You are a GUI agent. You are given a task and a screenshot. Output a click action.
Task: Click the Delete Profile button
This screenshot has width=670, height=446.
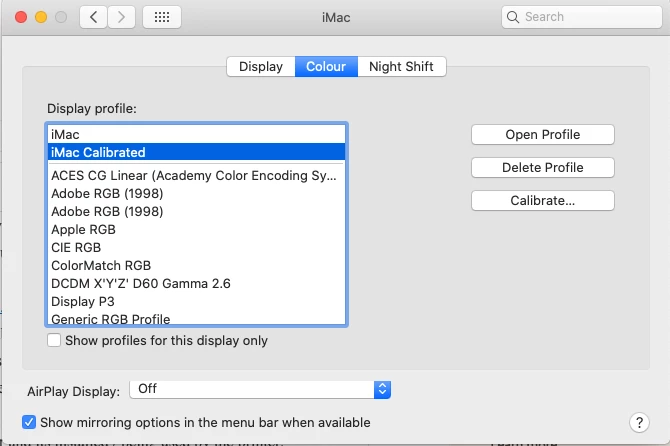543,167
